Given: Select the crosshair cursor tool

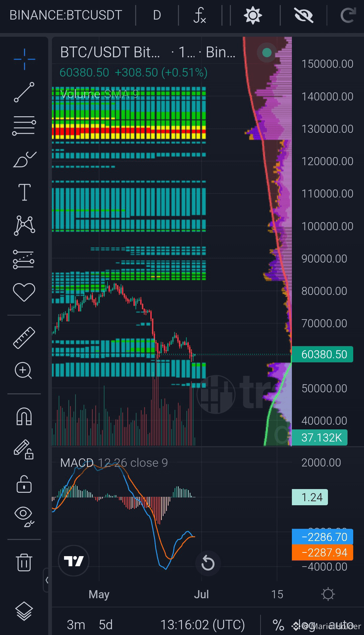Looking at the screenshot, I should 24,59.
